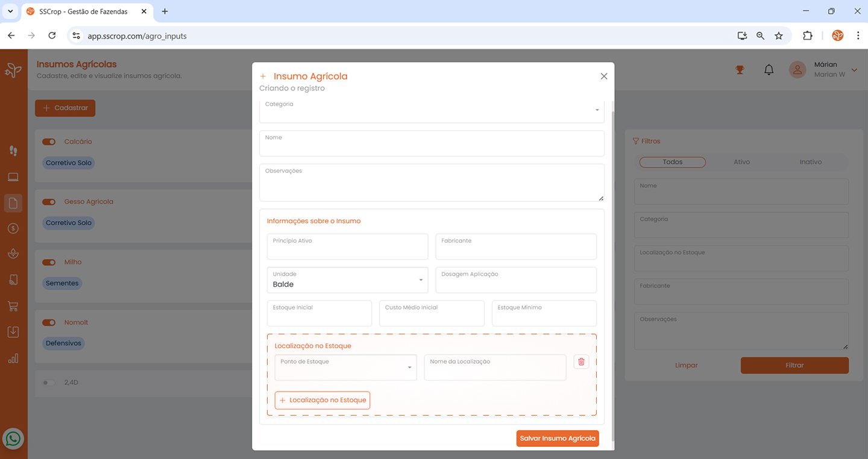The height and width of the screenshot is (459, 868).
Task: Click the SSCrop leaf logo icon
Action: tap(13, 70)
